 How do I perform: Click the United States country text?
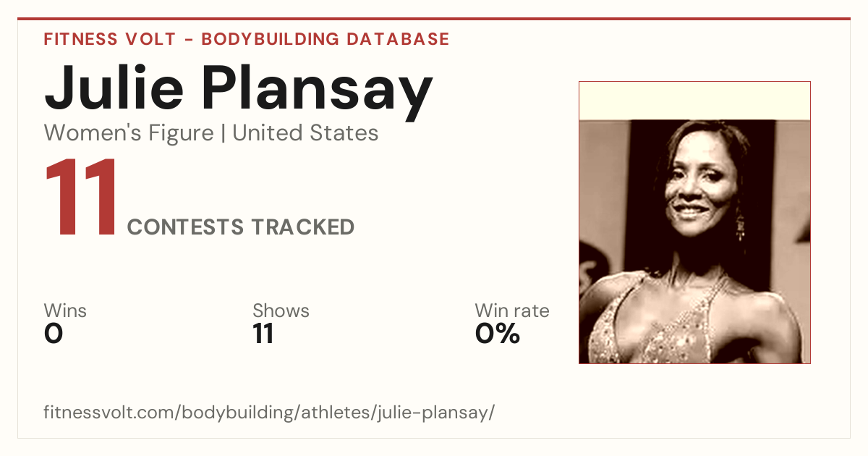(x=305, y=133)
